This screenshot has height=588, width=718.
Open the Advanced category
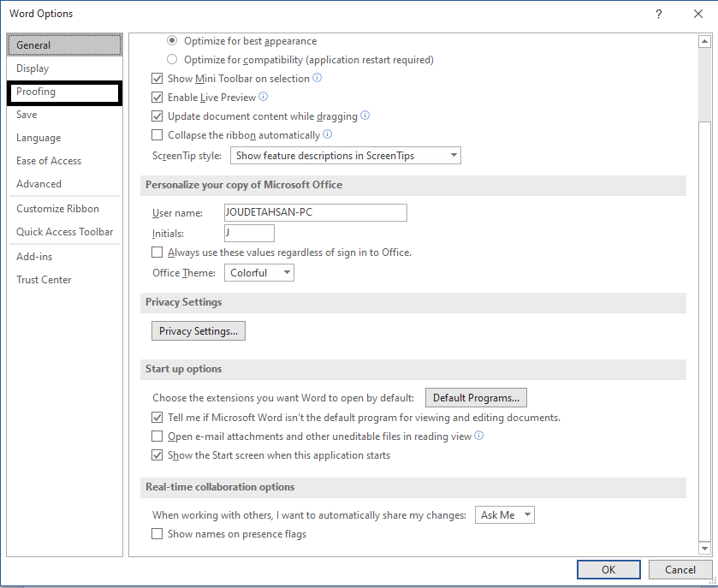click(64, 184)
